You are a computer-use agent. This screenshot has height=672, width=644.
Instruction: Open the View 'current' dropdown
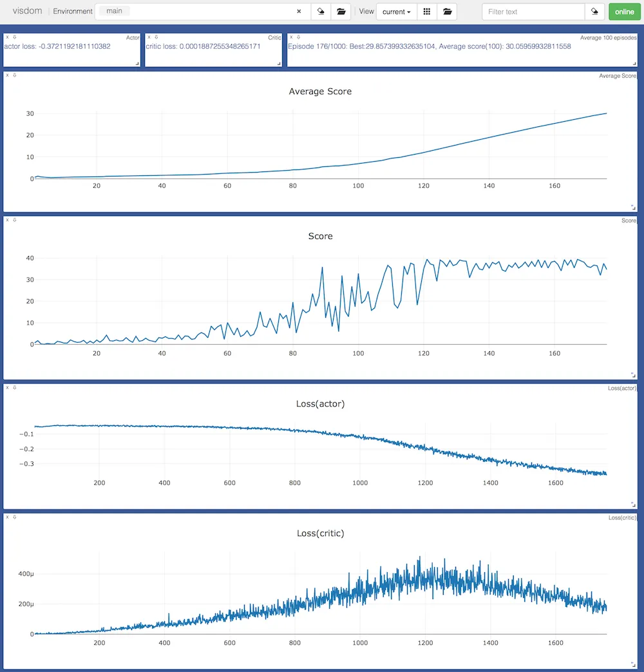coord(395,11)
